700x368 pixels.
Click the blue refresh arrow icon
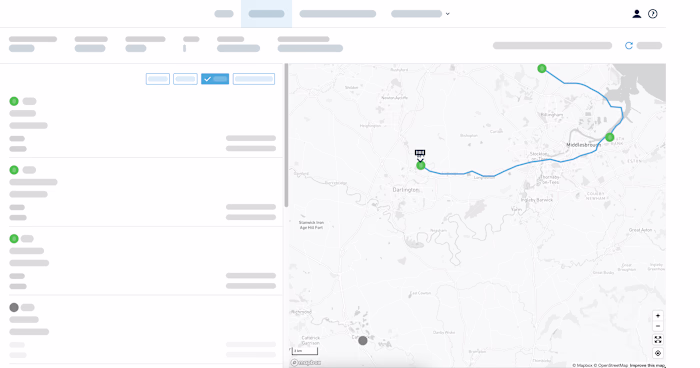[629, 46]
